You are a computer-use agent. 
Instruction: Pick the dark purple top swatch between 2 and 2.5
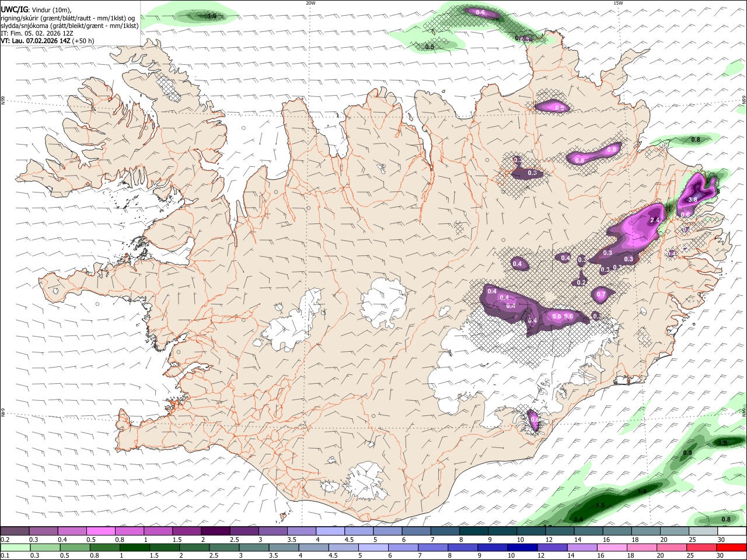(215, 531)
